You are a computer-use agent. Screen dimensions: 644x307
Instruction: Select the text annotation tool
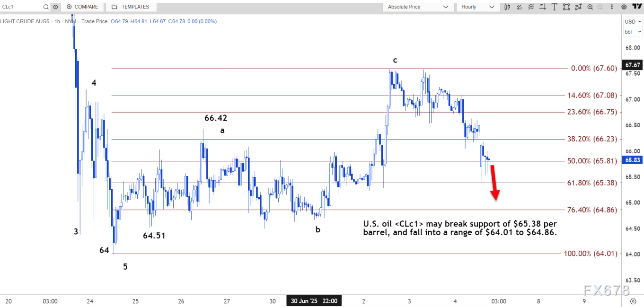point(554,7)
